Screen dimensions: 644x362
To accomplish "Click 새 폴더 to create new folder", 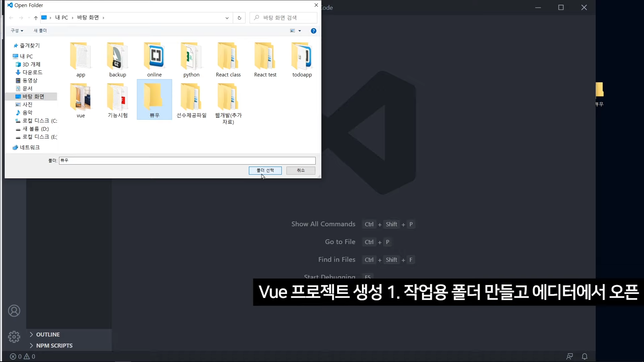I will pos(40,31).
